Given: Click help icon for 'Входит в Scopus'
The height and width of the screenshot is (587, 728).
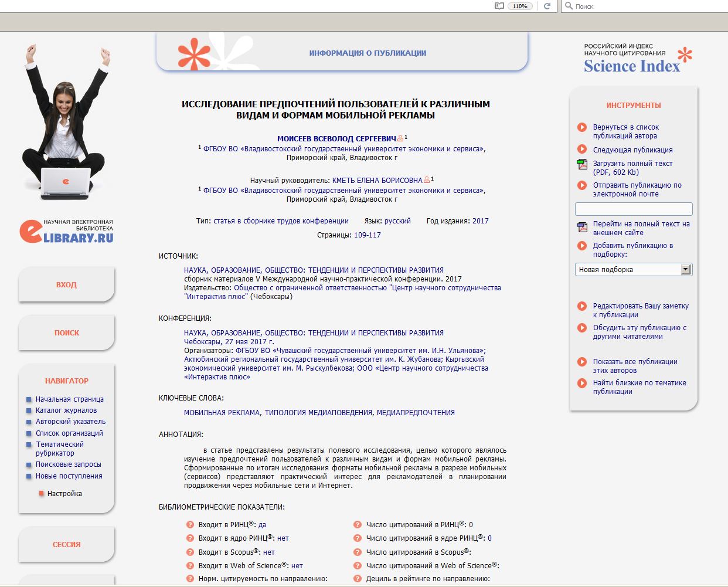Looking at the screenshot, I should click(x=190, y=552).
